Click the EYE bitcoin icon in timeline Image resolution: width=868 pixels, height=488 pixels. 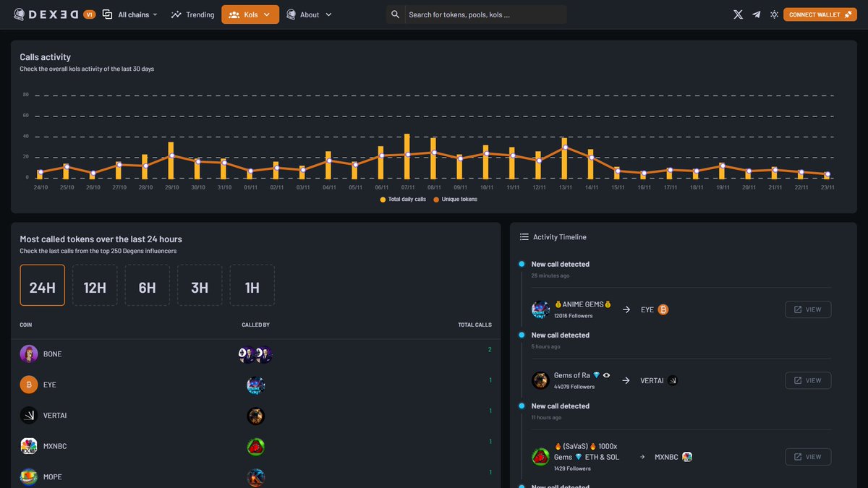pos(663,309)
